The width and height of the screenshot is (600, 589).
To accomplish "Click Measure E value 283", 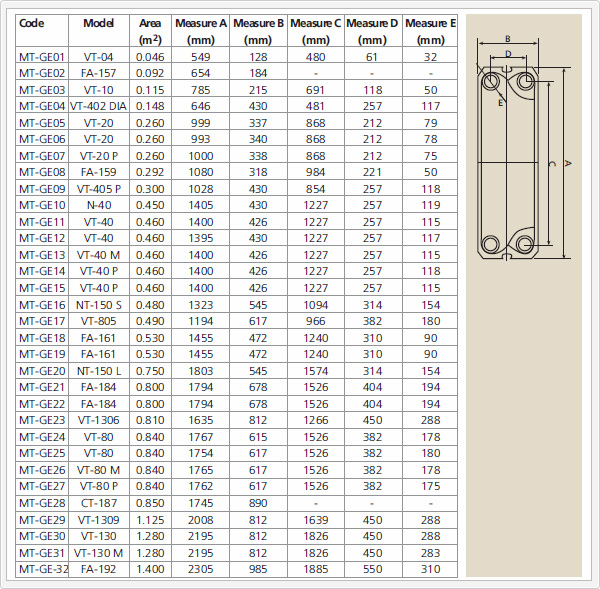I will click(x=430, y=553).
